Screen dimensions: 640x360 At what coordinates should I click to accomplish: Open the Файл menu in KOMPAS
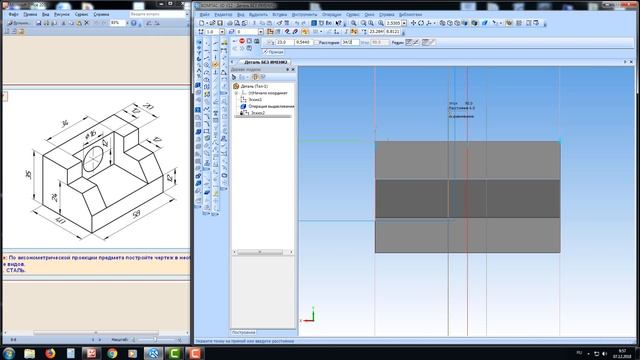click(204, 15)
